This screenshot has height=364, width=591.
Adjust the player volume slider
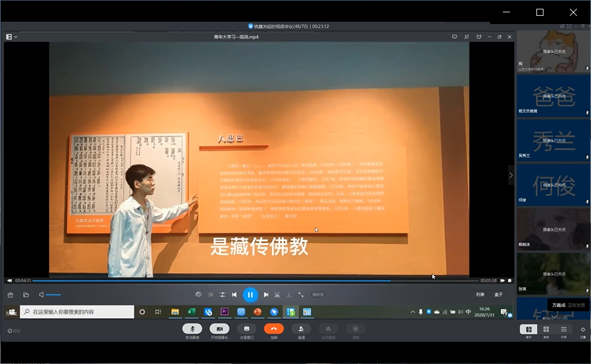[53, 295]
